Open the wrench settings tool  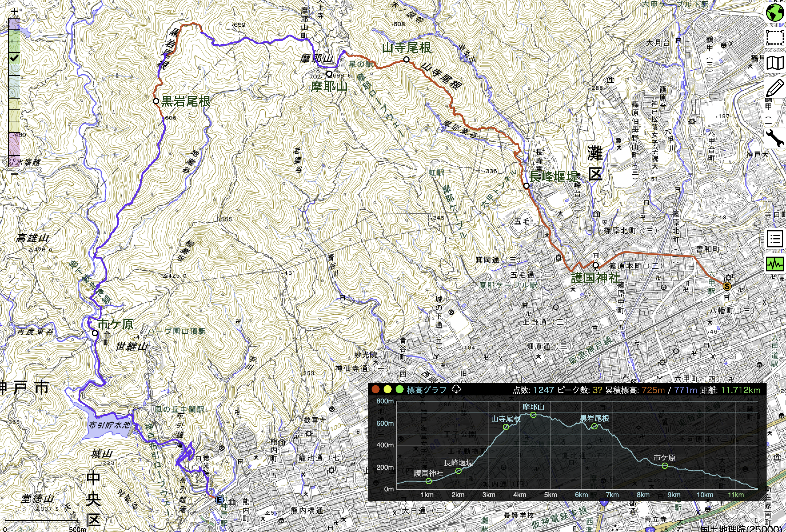(775, 138)
